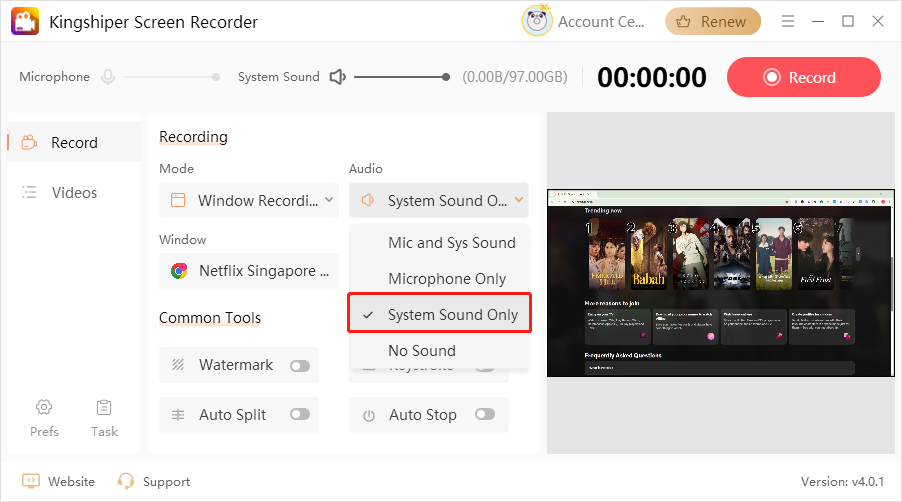
Task: Toggle the Watermark switch
Action: click(299, 366)
